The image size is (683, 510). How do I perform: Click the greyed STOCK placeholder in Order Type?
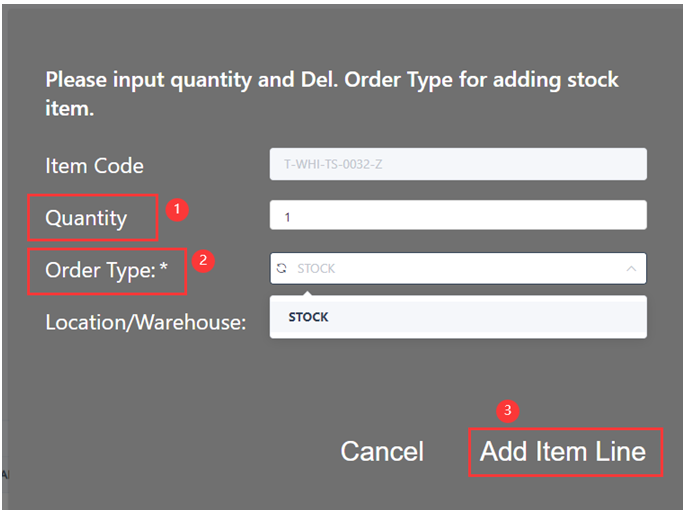tap(316, 268)
